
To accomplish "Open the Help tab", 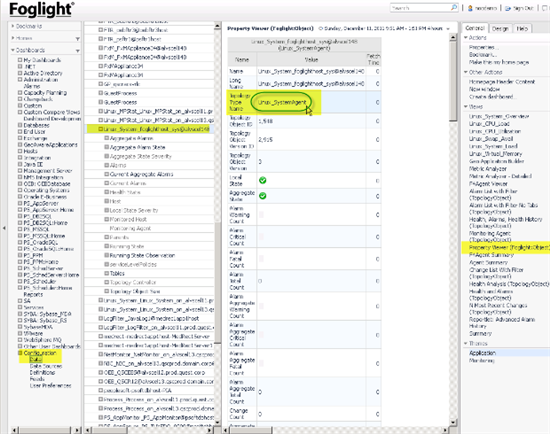I will [522, 28].
